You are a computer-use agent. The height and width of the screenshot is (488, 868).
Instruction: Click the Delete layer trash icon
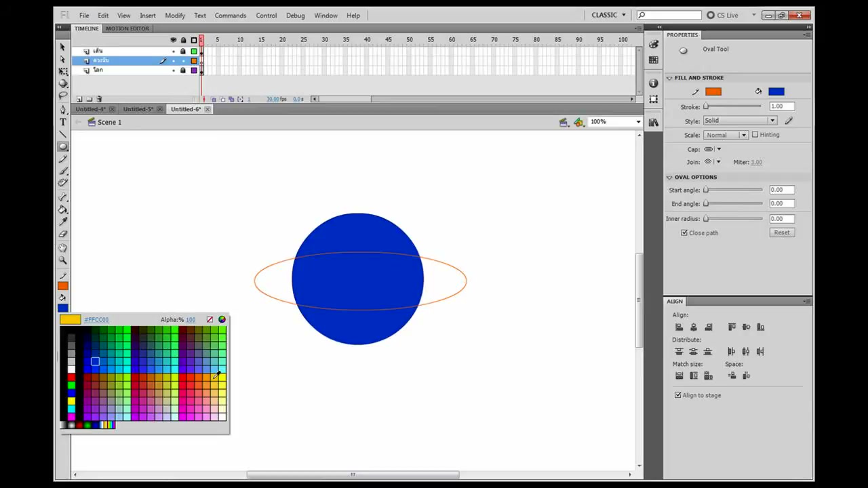coord(100,99)
